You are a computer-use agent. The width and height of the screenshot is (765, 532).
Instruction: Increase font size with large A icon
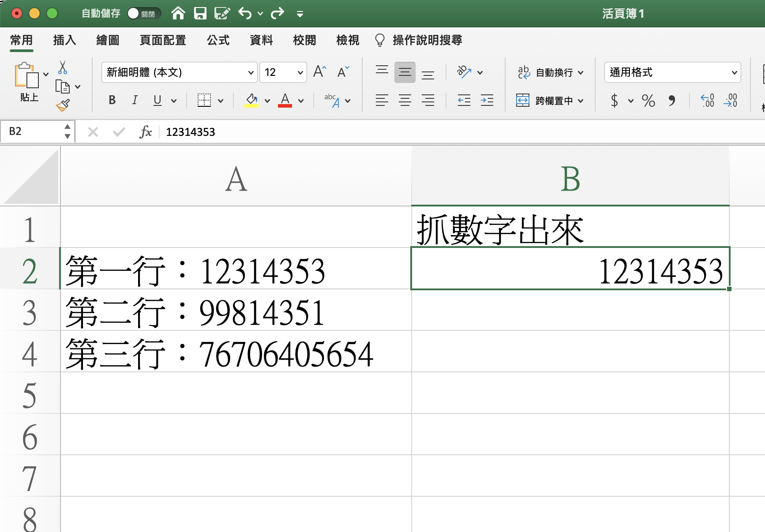click(319, 71)
